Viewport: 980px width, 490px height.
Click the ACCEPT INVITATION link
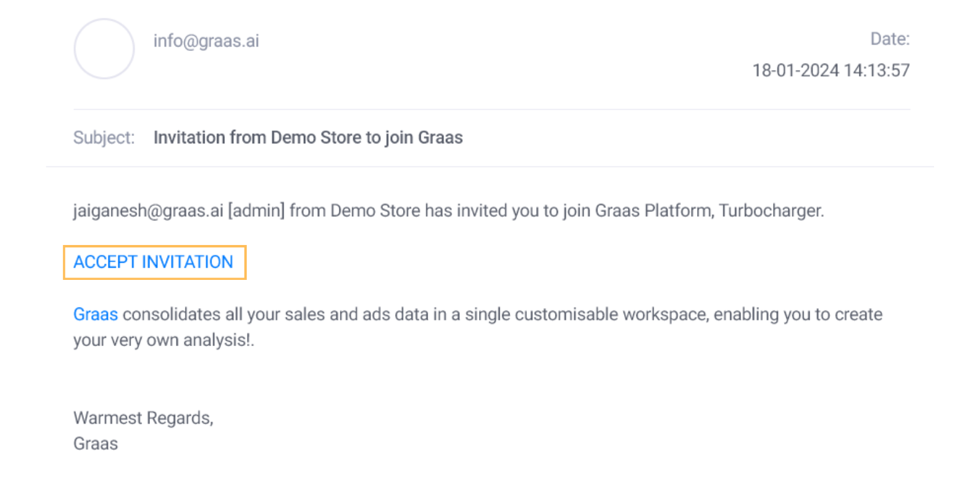(x=153, y=262)
